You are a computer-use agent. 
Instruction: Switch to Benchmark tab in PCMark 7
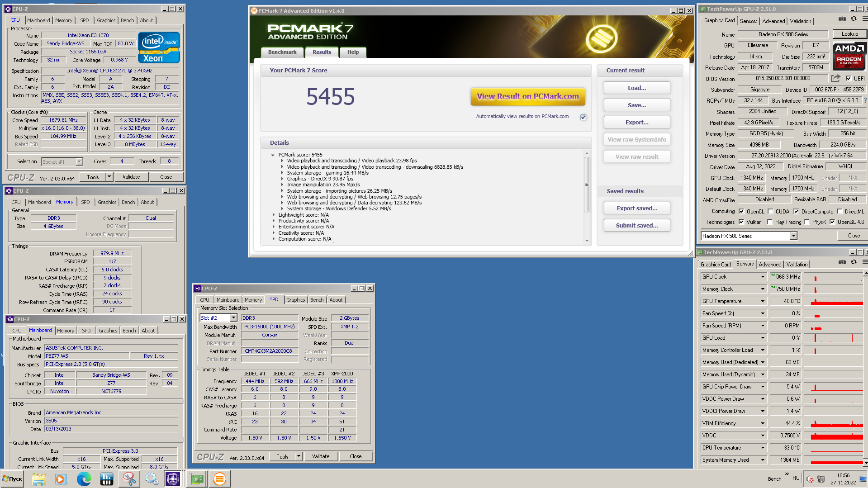click(282, 52)
